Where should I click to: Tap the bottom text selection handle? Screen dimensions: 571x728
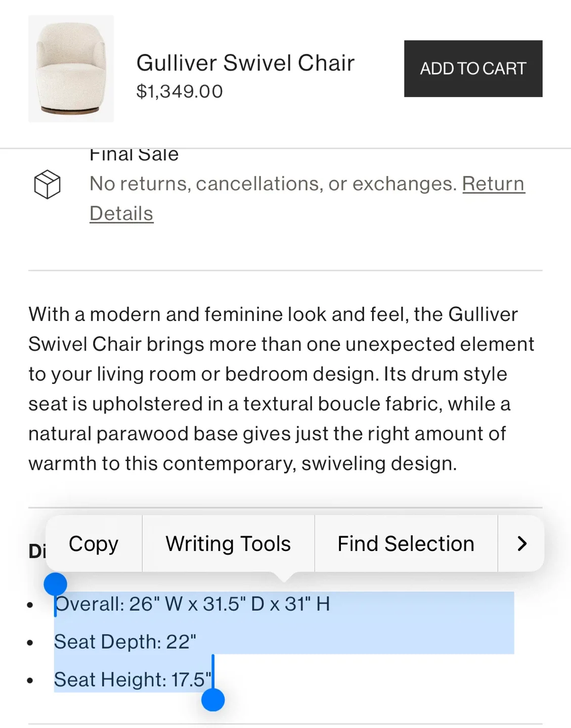click(x=213, y=700)
